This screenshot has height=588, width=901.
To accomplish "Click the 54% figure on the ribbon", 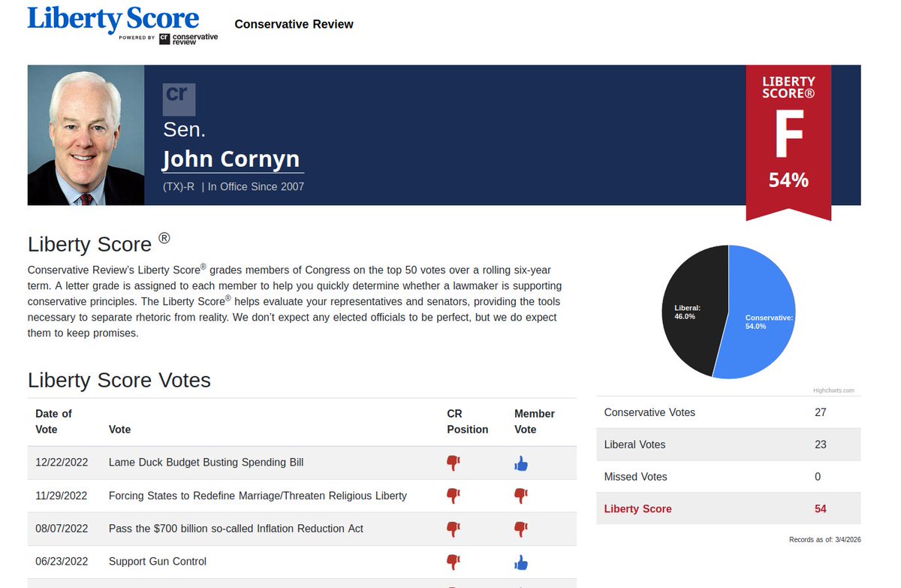I will [788, 180].
